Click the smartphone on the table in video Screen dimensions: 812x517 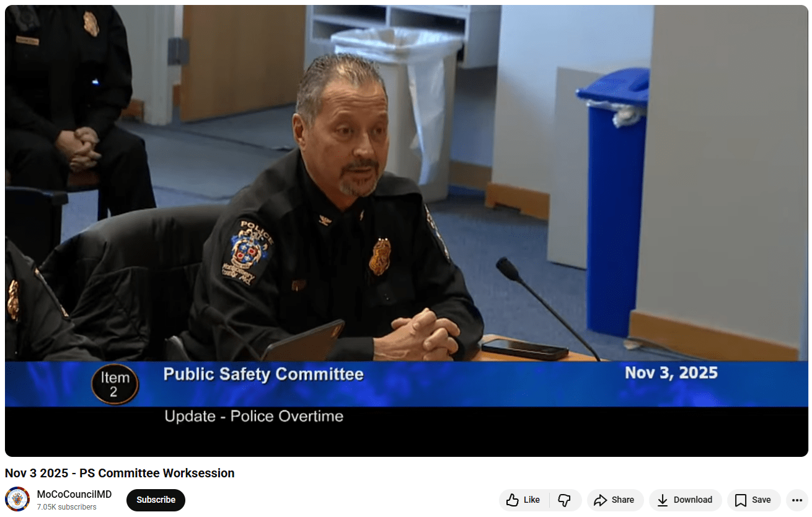pos(524,348)
